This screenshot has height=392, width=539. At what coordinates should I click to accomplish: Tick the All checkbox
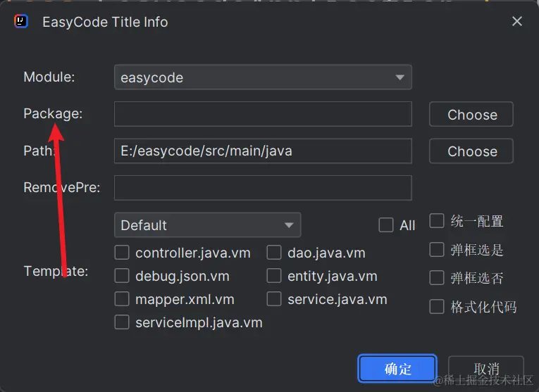tap(386, 225)
